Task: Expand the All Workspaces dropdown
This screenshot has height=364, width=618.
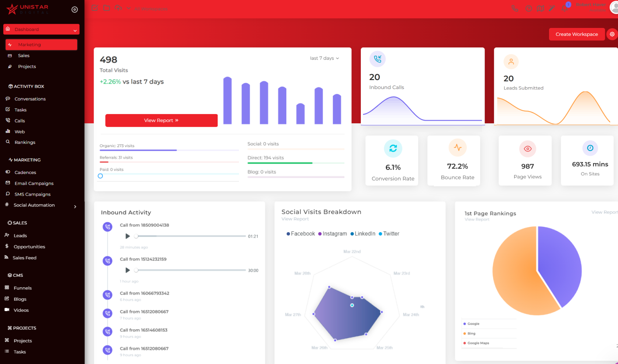Action: [148, 8]
